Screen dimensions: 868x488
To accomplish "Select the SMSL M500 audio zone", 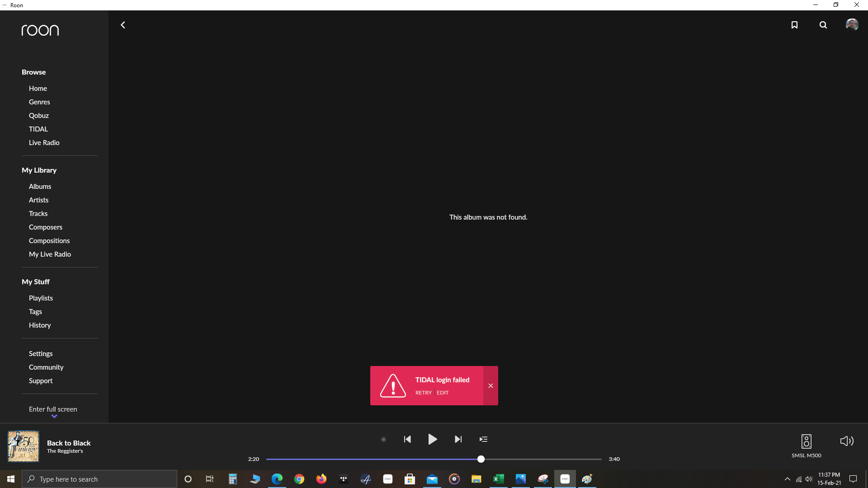I will click(807, 446).
